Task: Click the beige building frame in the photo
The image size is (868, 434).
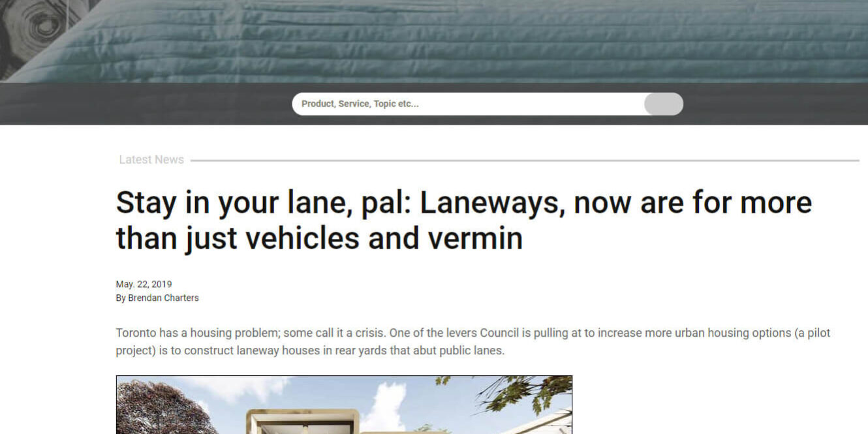Action: 302,421
